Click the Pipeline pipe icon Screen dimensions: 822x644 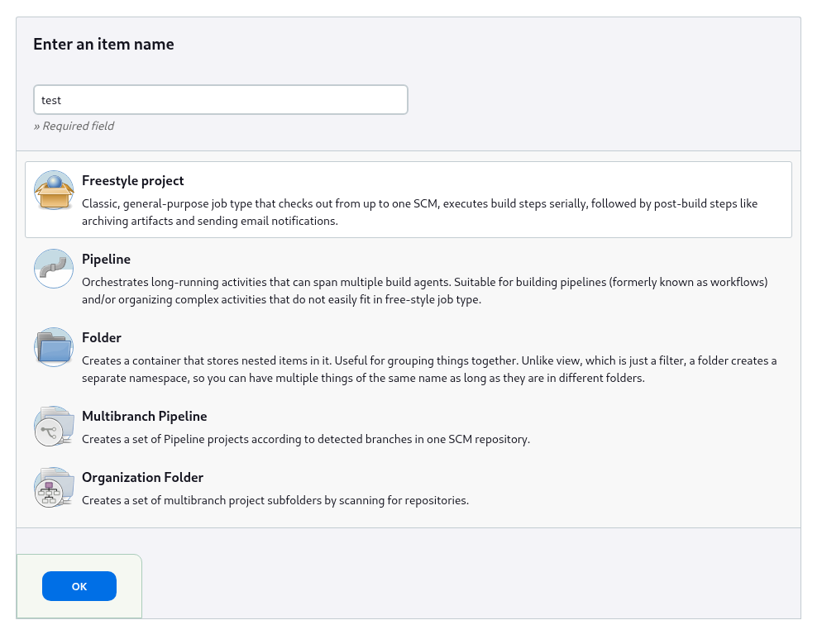[x=54, y=269]
